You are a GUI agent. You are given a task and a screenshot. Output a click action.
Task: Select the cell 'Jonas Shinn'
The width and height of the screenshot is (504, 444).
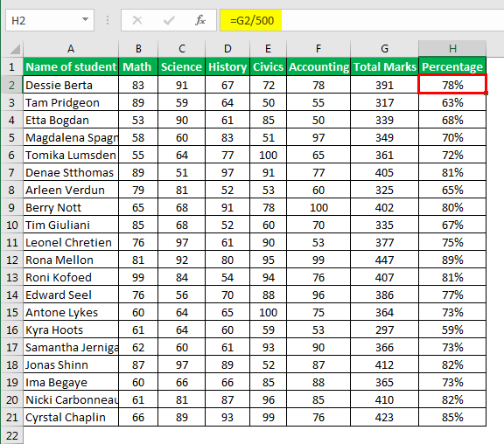(x=71, y=364)
